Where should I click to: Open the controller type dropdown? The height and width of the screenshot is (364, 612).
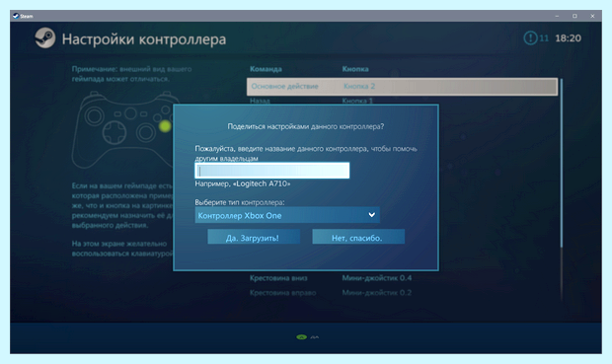287,215
